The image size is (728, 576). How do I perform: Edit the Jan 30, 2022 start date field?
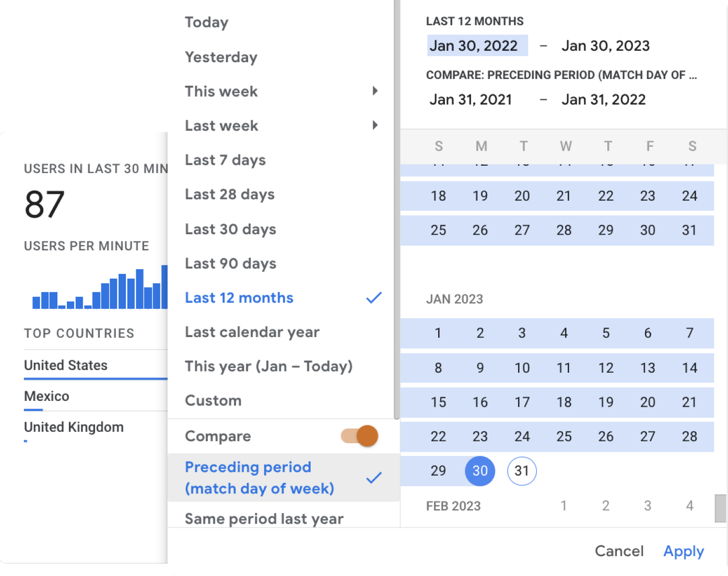477,45
